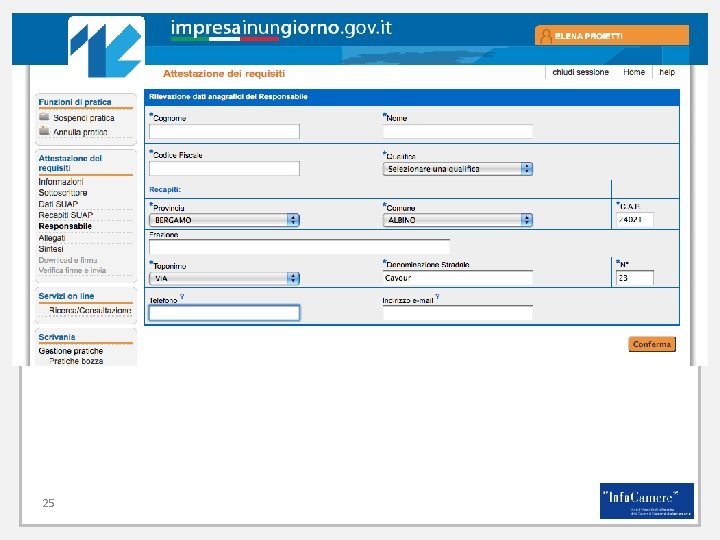Click Download e firma step
This screenshot has width=720, height=540.
(x=68, y=260)
